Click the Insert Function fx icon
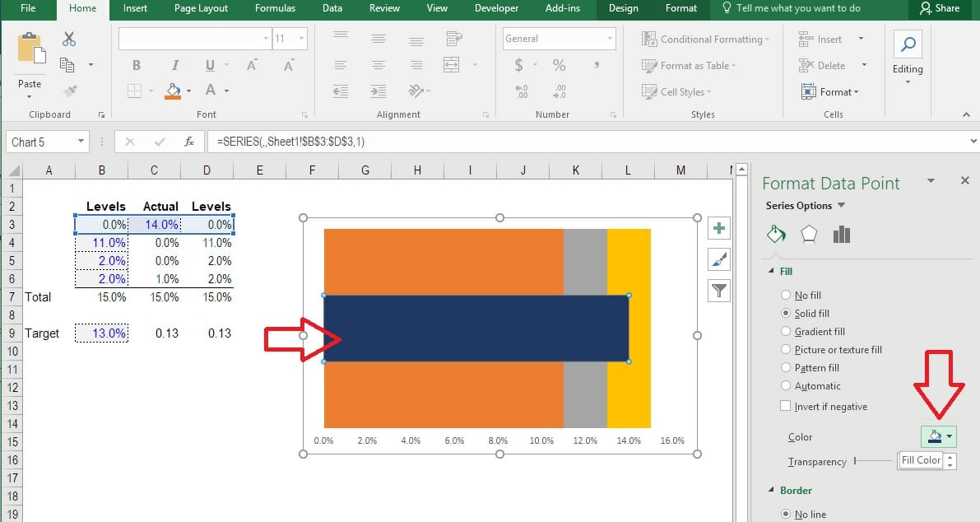 188,142
